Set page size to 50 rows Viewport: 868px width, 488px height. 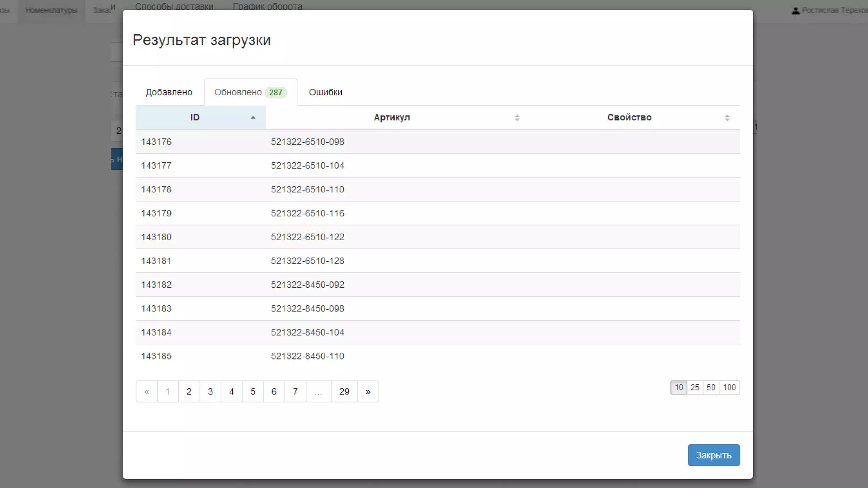(x=711, y=387)
